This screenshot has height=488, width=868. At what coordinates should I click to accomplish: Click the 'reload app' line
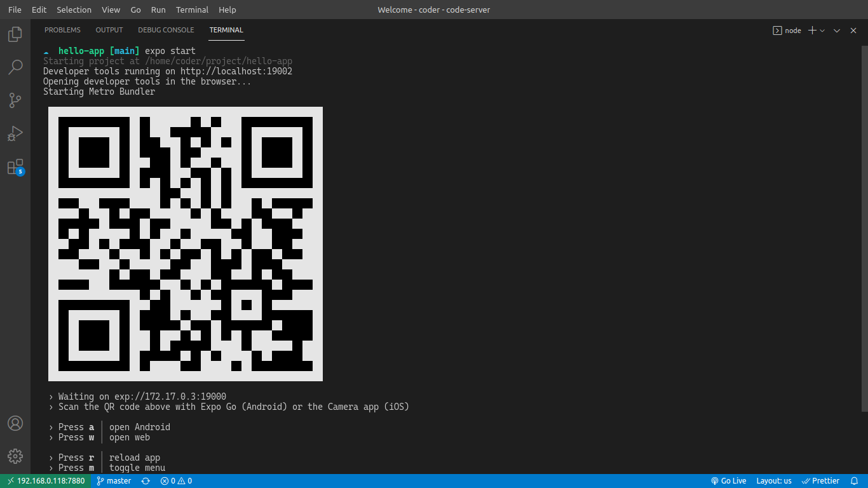point(135,457)
